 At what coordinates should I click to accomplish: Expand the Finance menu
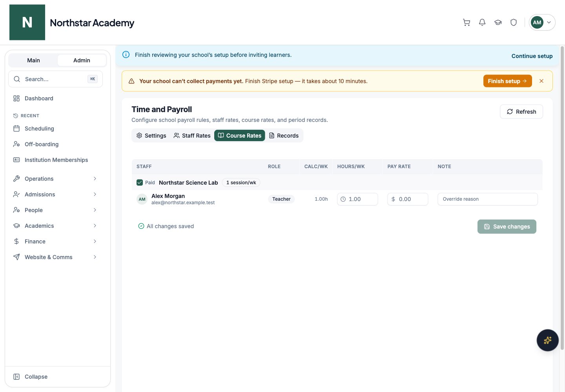55,241
